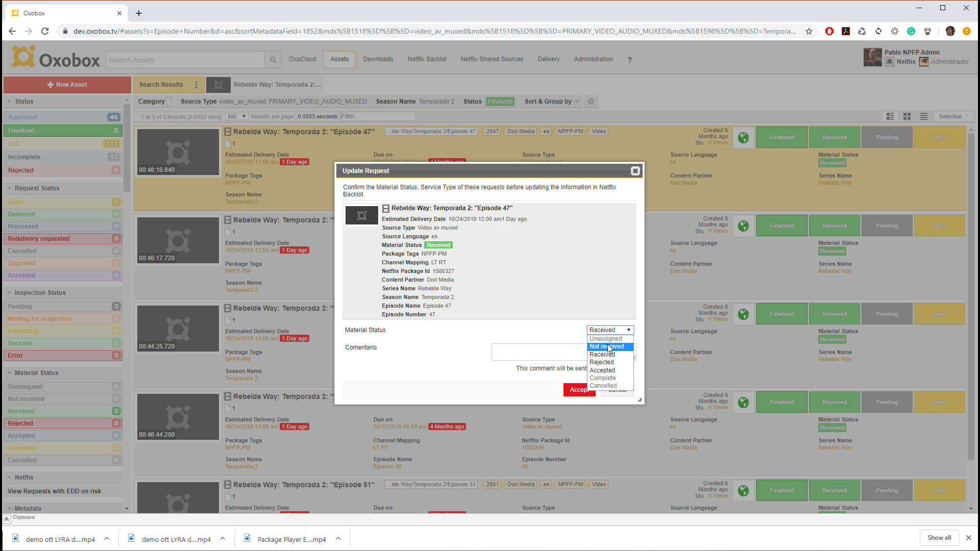The image size is (980, 551).
Task: Open the Rebelde Way tab thumbnail icon
Action: coord(218,85)
